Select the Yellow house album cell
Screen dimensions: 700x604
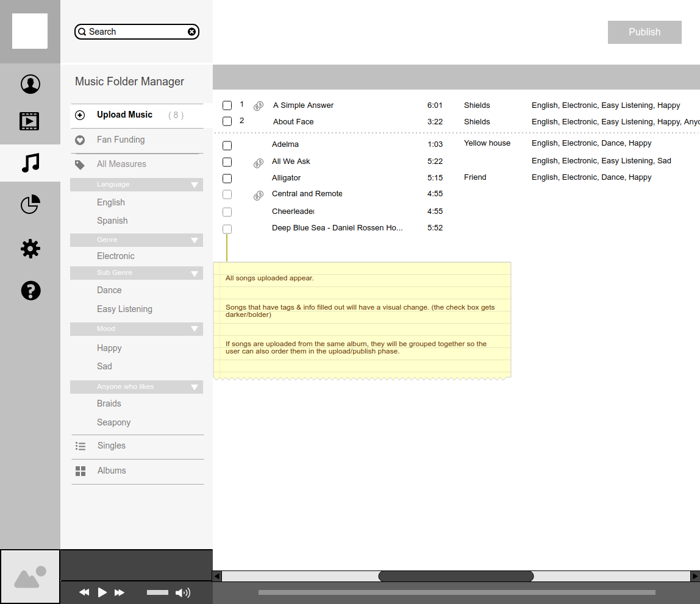tap(487, 143)
